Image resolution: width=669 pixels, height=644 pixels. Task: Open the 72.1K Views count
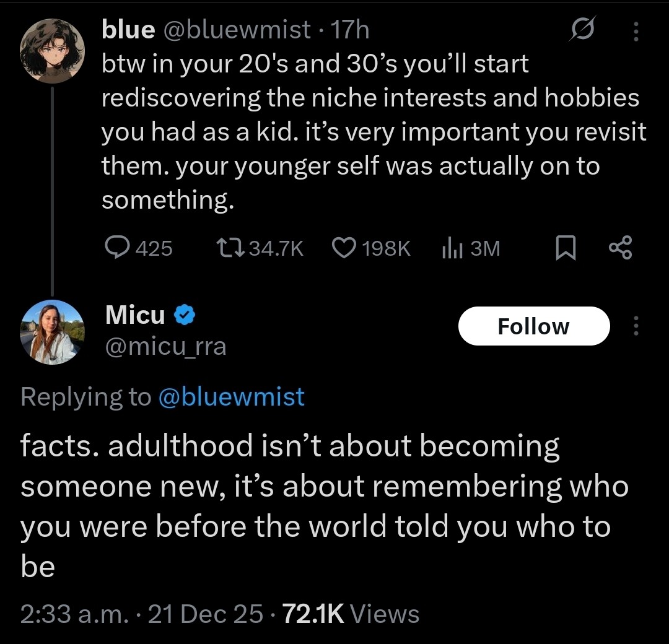[x=351, y=614]
